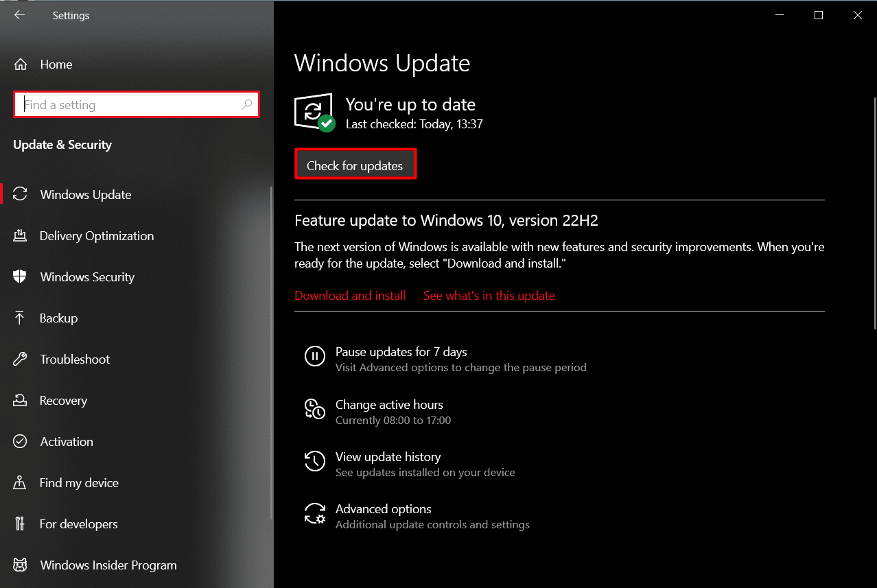Click the 'Last checked: Today, 13:37' text
877x588 pixels.
pyautogui.click(x=414, y=125)
